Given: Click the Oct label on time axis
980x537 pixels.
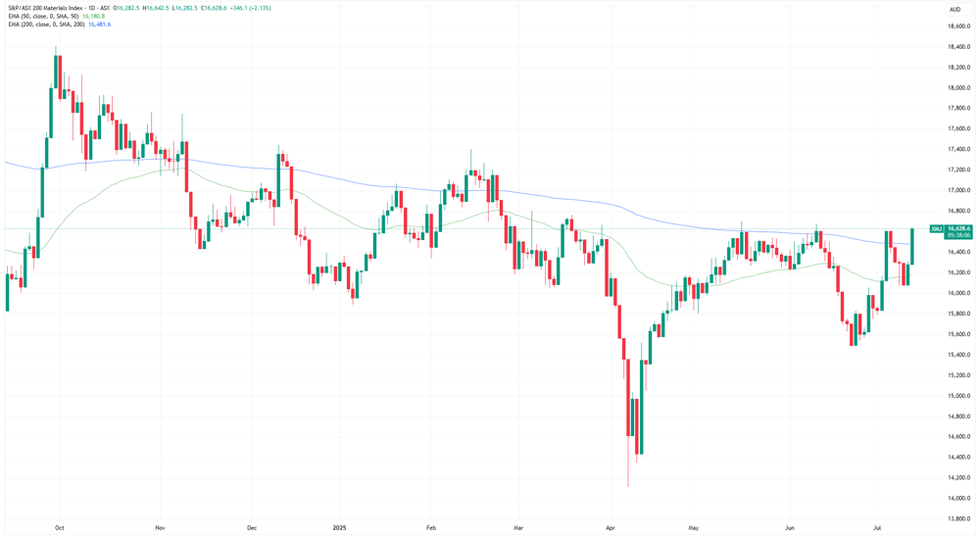Looking at the screenshot, I should pos(60,527).
